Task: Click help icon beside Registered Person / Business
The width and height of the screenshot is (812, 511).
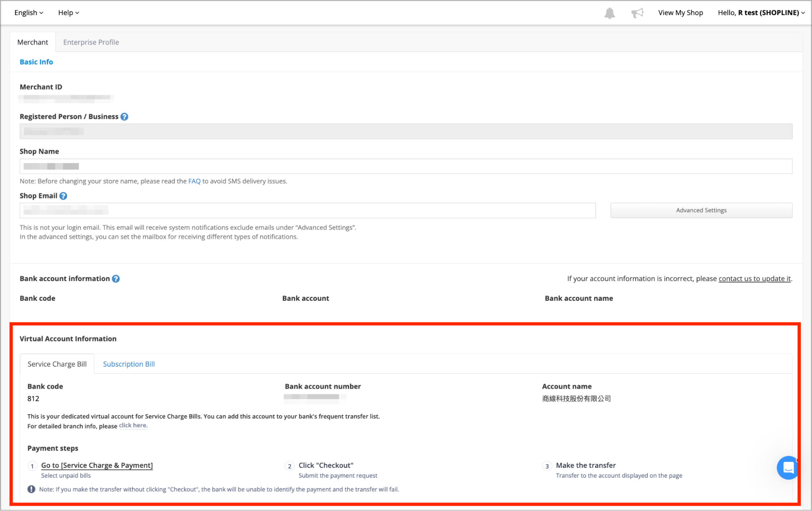Action: 124,117
